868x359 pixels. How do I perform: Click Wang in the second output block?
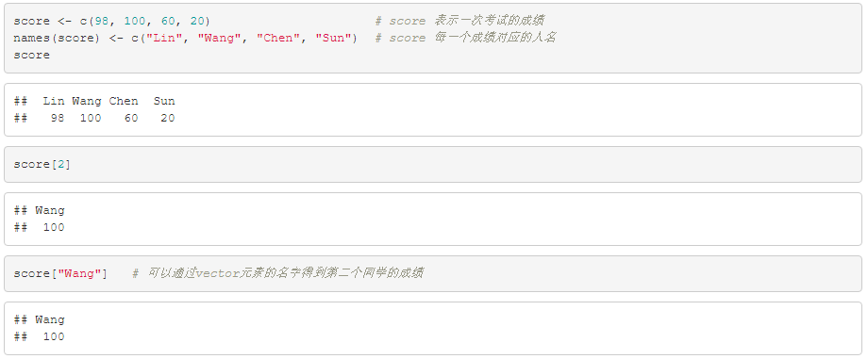coord(50,210)
